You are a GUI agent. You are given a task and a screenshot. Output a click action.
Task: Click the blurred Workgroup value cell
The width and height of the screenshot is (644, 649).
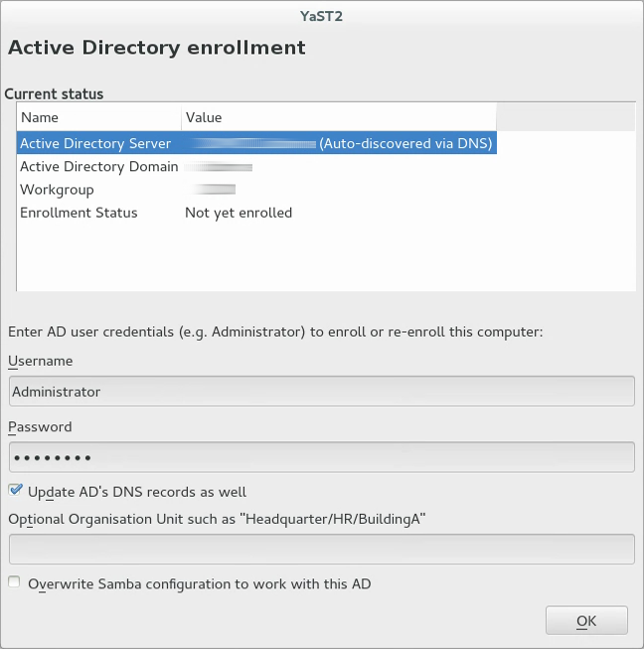[215, 189]
